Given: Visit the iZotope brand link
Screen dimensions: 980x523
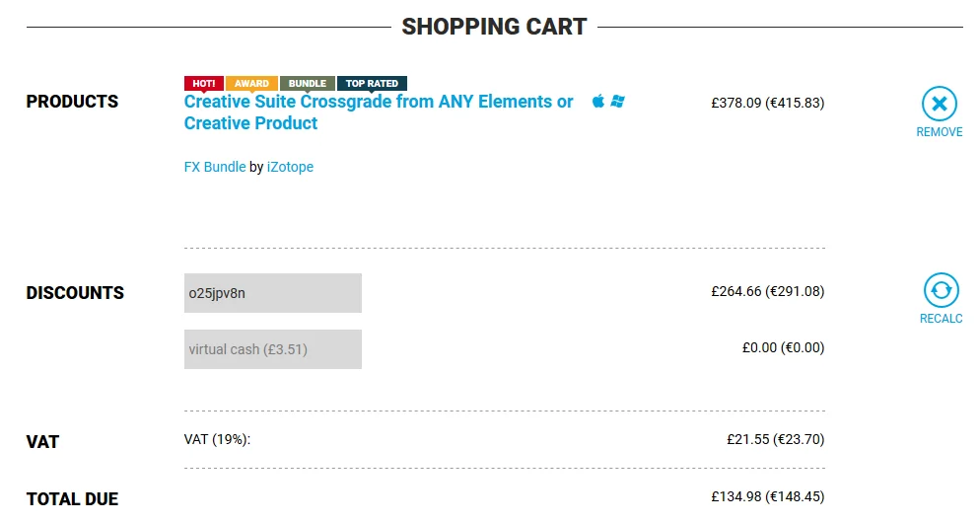Looking at the screenshot, I should coord(290,167).
